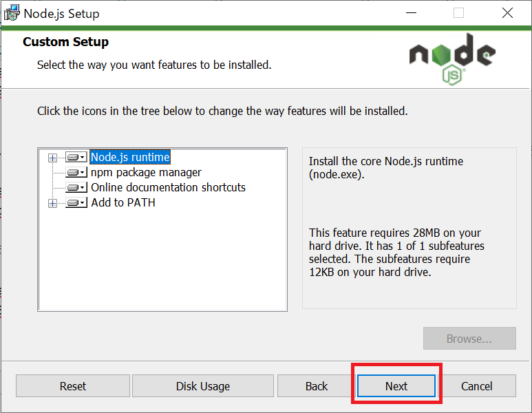Image resolution: width=532 pixels, height=413 pixels.
Task: Open the Add to PATH feature dropdown icon
Action: click(76, 202)
